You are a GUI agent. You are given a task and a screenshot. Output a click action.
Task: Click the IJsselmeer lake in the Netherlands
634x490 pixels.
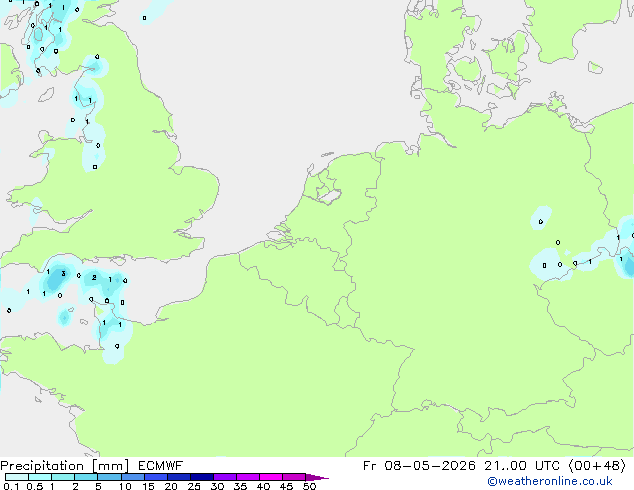[x=329, y=194]
